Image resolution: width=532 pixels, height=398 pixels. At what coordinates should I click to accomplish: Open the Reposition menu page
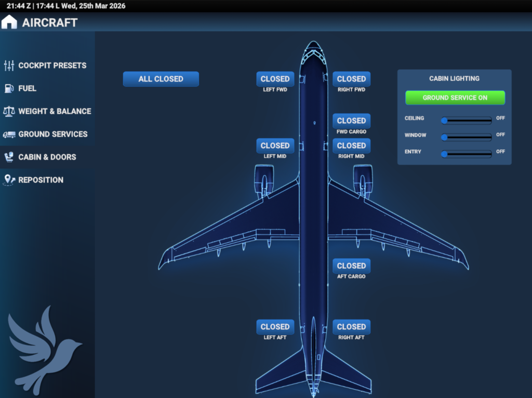tap(41, 180)
